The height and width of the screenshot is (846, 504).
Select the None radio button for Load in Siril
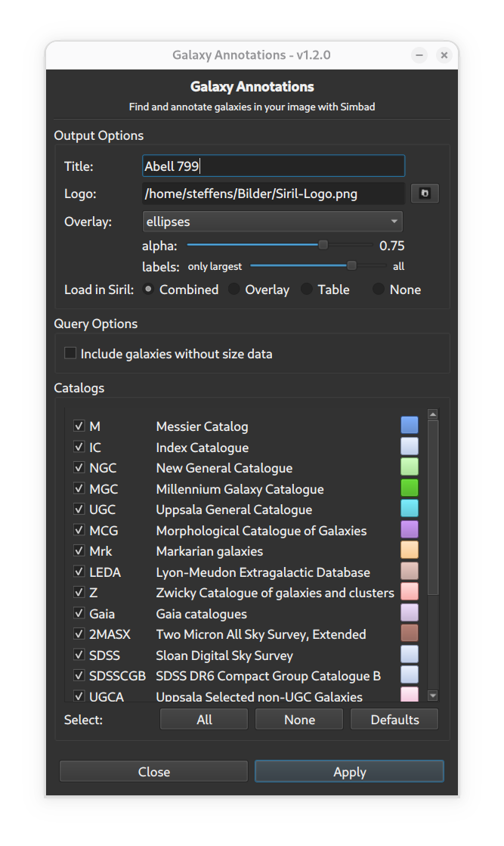(x=379, y=290)
